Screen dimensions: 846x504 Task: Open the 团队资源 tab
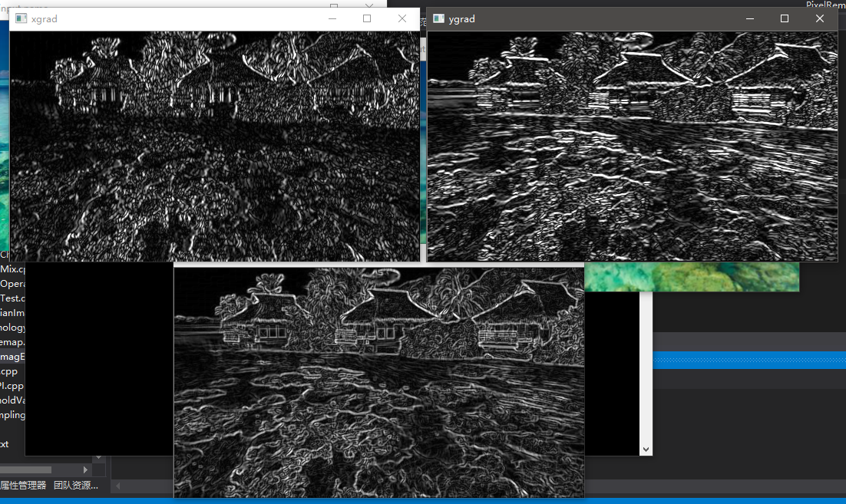(76, 485)
